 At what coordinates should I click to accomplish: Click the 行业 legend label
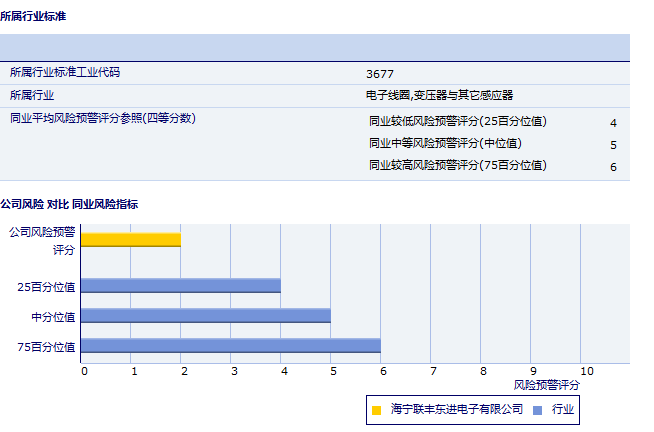pyautogui.click(x=563, y=409)
